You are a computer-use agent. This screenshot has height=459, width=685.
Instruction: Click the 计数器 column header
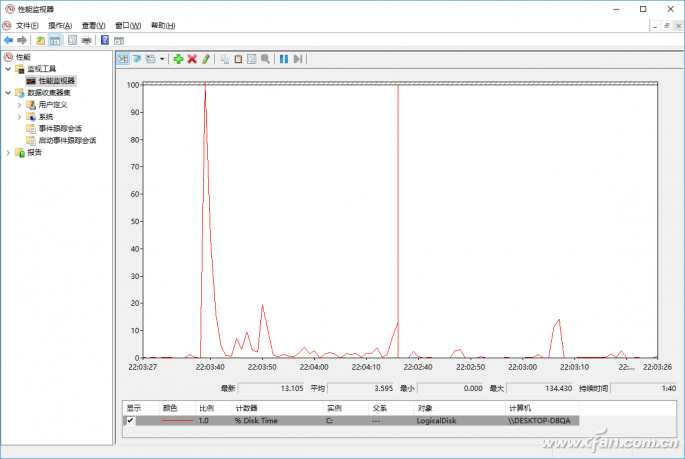click(247, 408)
